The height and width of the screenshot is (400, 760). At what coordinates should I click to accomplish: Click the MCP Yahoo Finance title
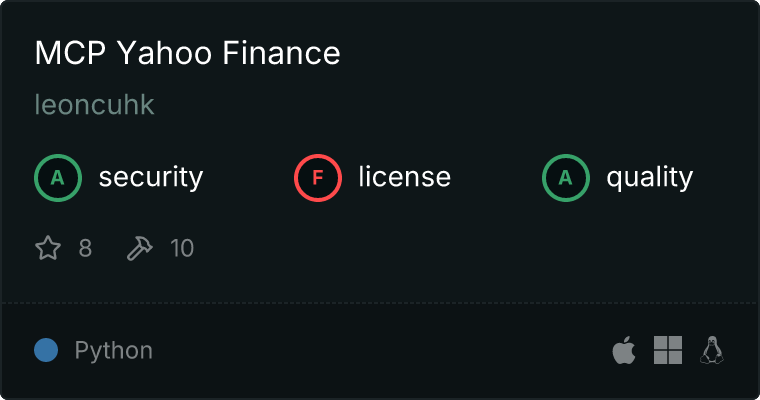(187, 54)
